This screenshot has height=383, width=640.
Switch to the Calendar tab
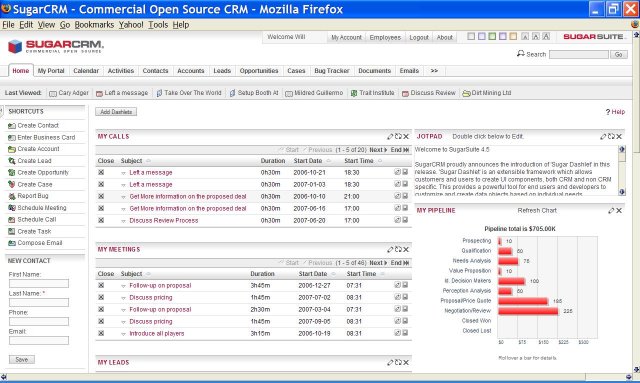click(x=86, y=71)
